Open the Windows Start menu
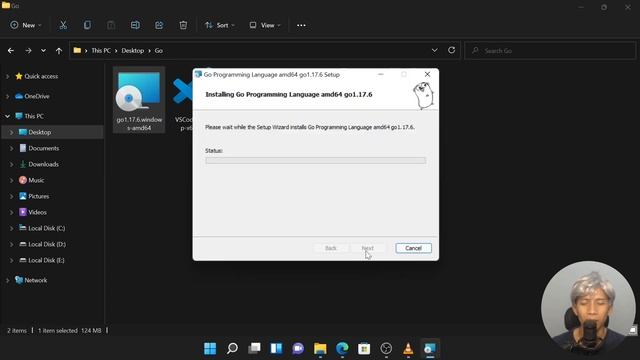This screenshot has height=360, width=640. point(210,348)
